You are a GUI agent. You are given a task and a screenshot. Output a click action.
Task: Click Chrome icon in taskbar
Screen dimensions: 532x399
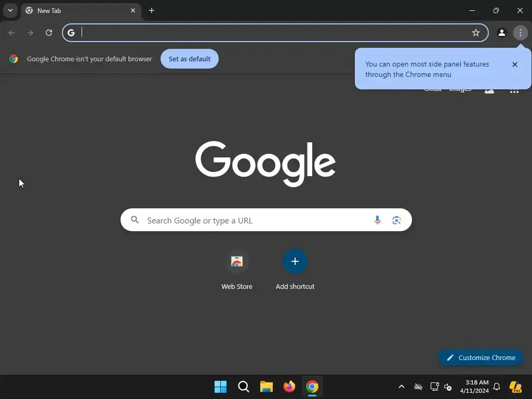coord(312,387)
